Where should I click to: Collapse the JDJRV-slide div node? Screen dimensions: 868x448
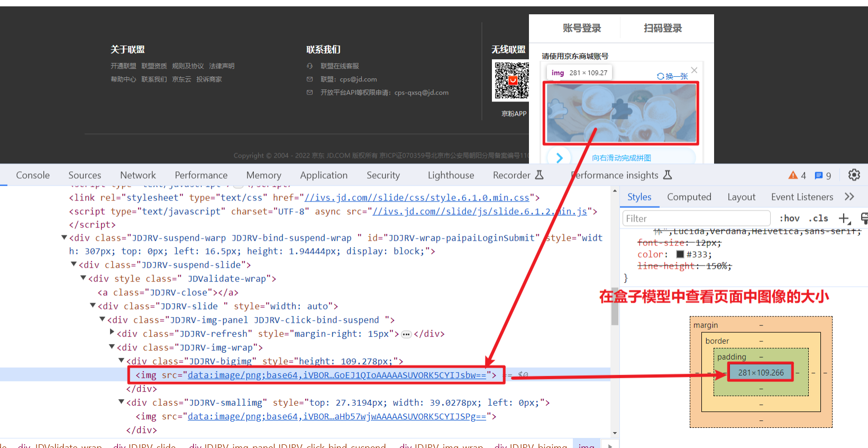point(93,305)
